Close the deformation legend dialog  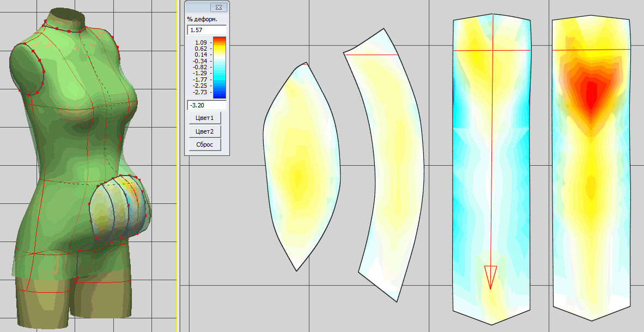click(218, 7)
